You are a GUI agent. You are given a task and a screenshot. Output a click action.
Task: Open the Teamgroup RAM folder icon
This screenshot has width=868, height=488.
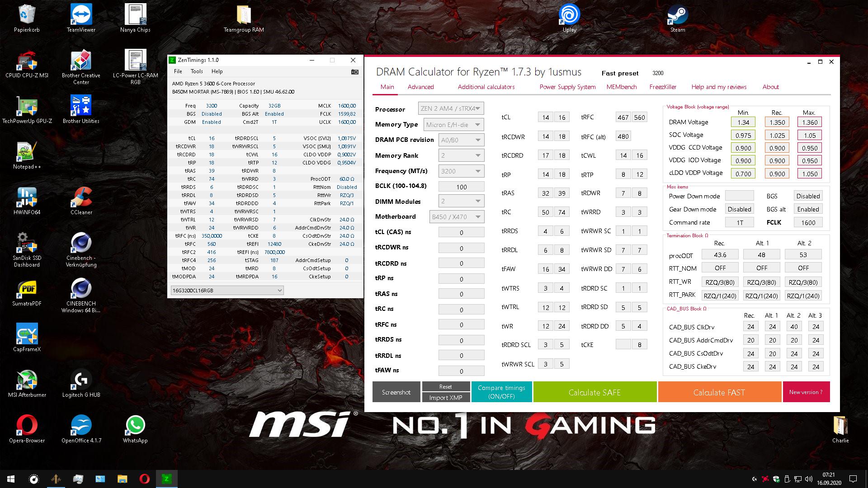244,18
